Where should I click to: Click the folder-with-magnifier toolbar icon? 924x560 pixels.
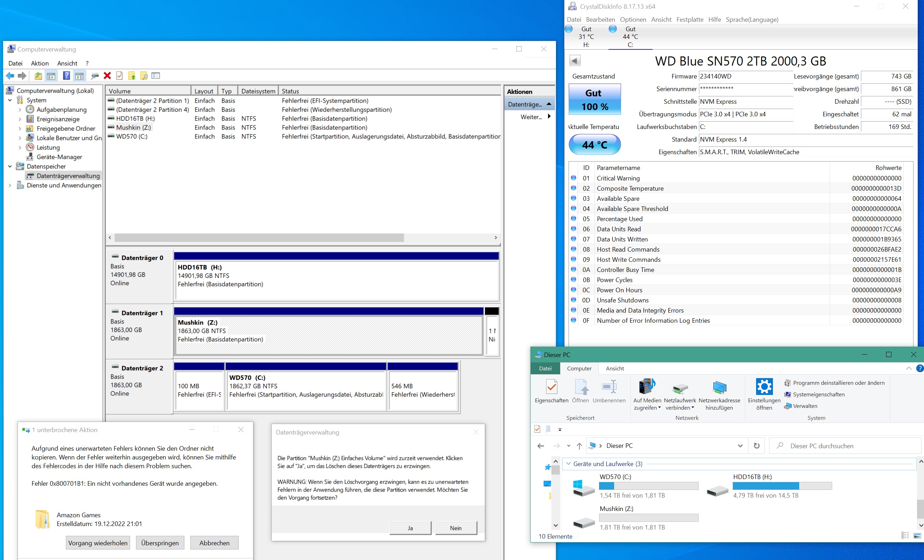pos(144,76)
